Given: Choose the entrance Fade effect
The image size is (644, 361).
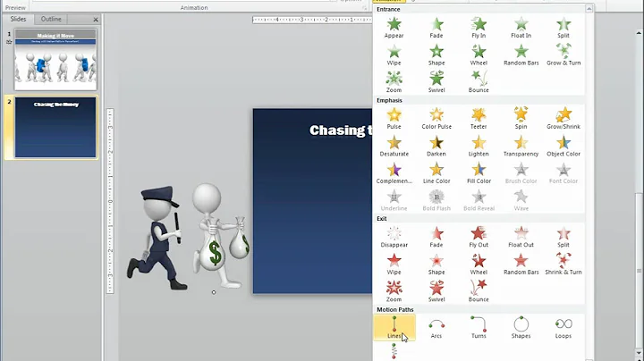Looking at the screenshot, I should (x=436, y=28).
